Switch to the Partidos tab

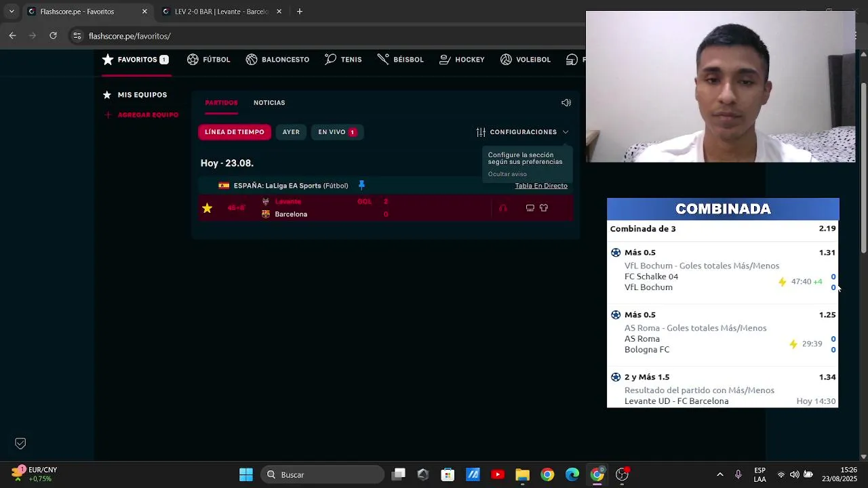tap(221, 103)
